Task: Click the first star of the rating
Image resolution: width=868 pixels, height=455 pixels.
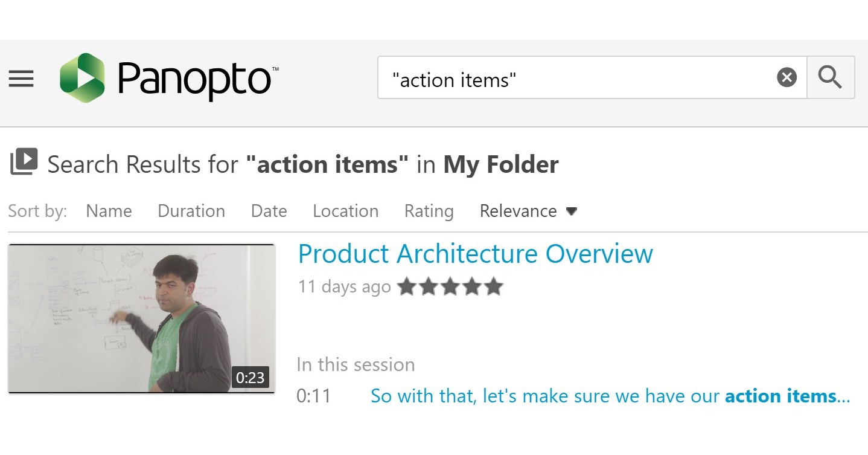Action: [x=408, y=286]
